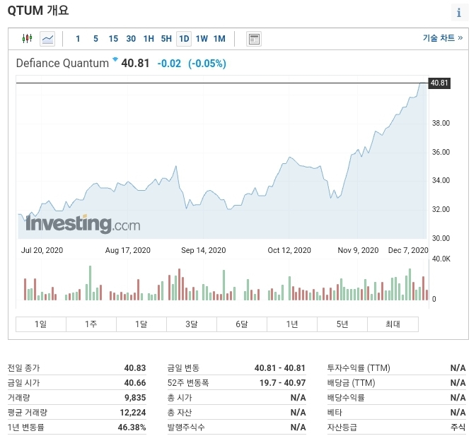Image resolution: width=476 pixels, height=448 pixels.
Task: Click the 34.00 price axis label
Action: (x=441, y=180)
